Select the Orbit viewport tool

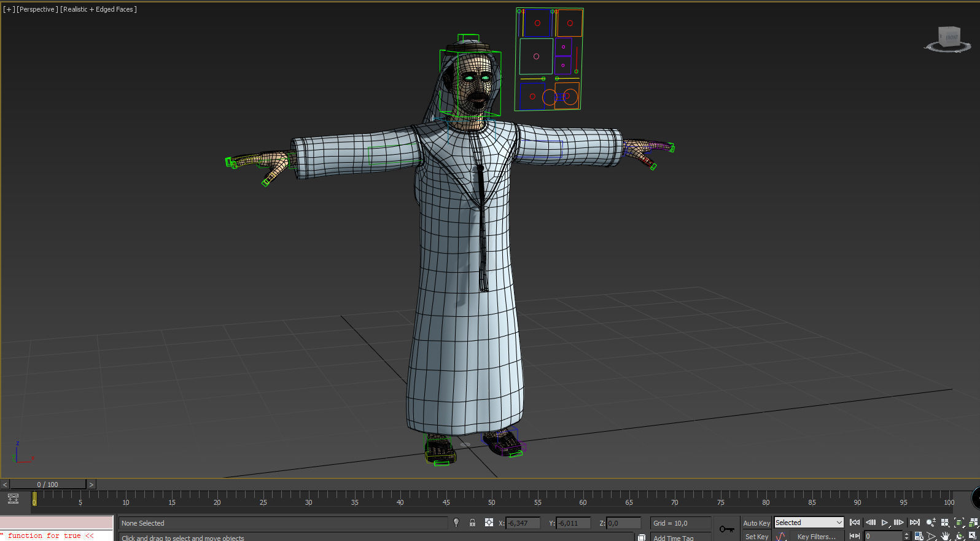[x=959, y=536]
